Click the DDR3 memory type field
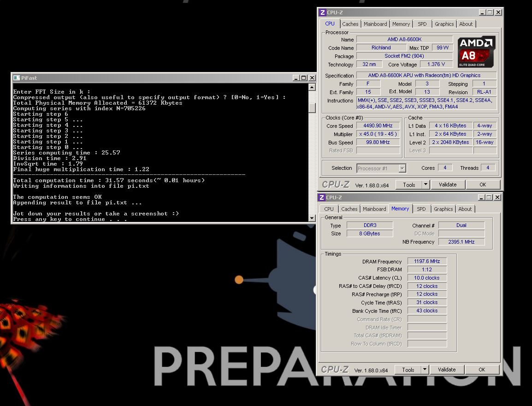Image resolution: width=532 pixels, height=406 pixels. pyautogui.click(x=370, y=225)
